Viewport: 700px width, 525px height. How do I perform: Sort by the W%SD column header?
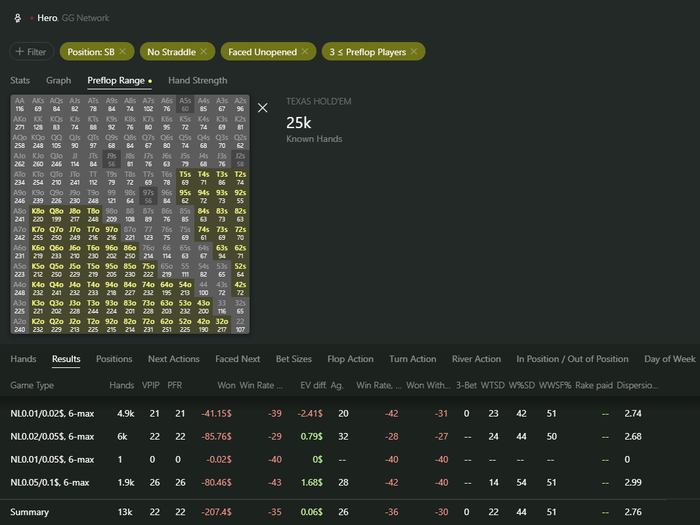[521, 385]
